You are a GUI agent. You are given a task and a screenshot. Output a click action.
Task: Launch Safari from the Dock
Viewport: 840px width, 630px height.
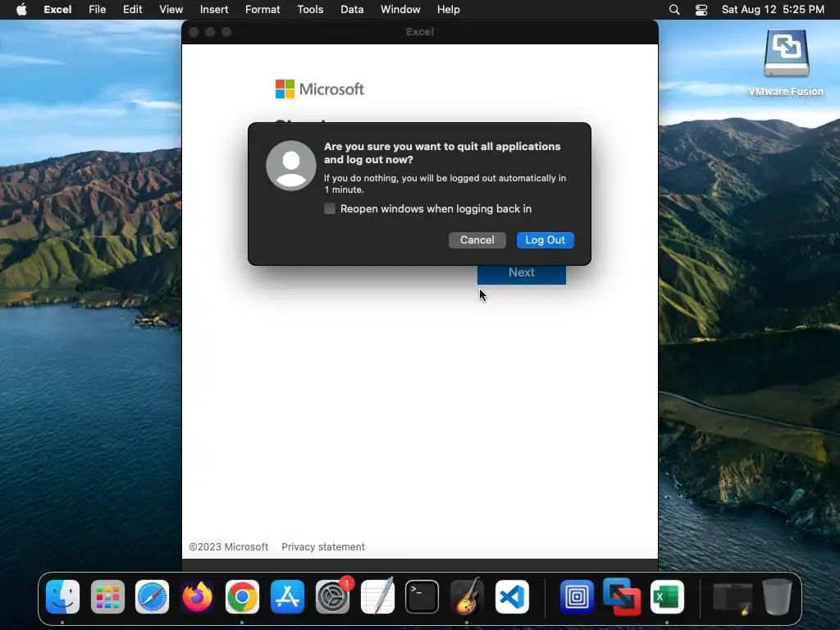152,597
